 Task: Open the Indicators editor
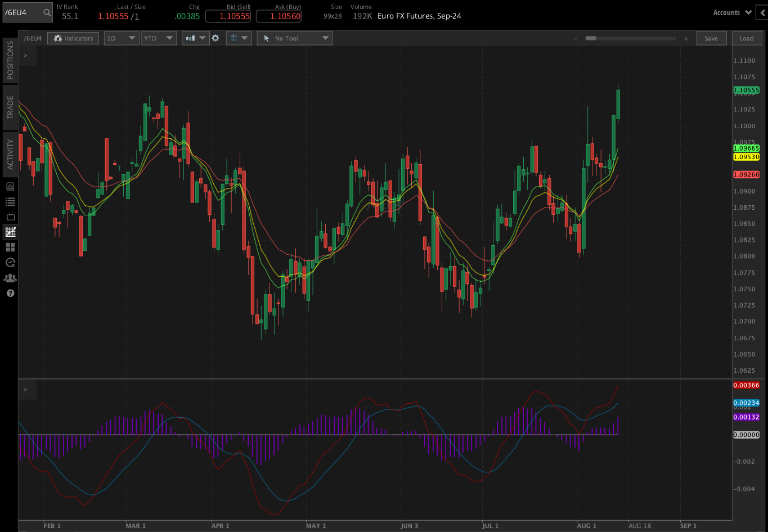point(73,38)
